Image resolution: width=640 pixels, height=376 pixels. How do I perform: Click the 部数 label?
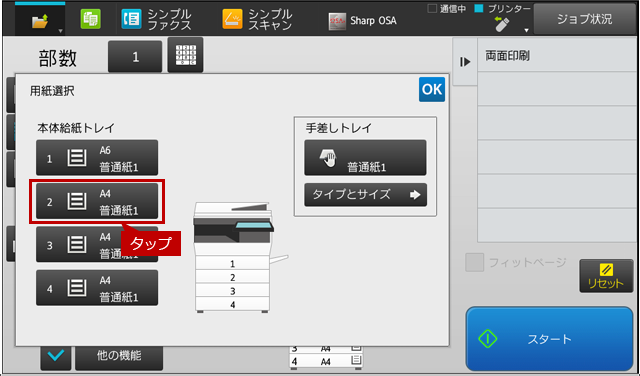[x=58, y=58]
